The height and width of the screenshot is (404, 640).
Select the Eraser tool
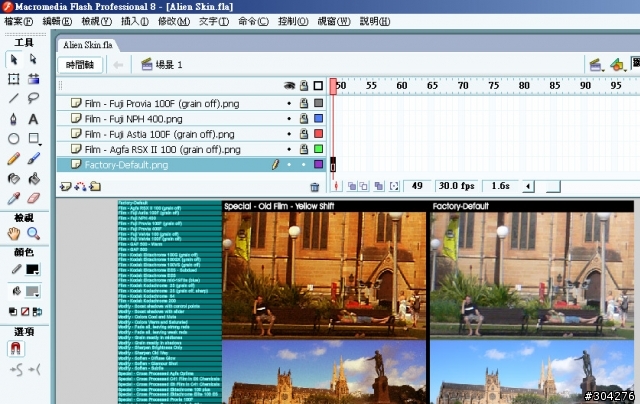click(x=33, y=198)
